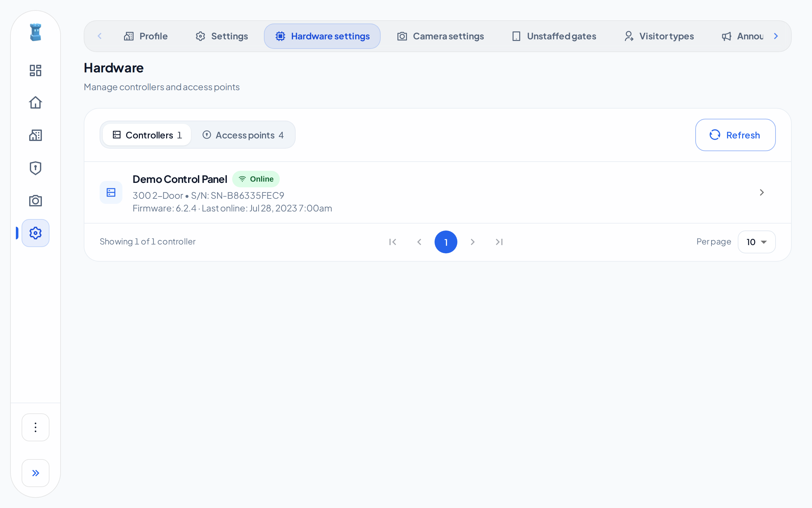Switch to the Profile tab
Image resolution: width=812 pixels, height=508 pixels.
coord(146,36)
